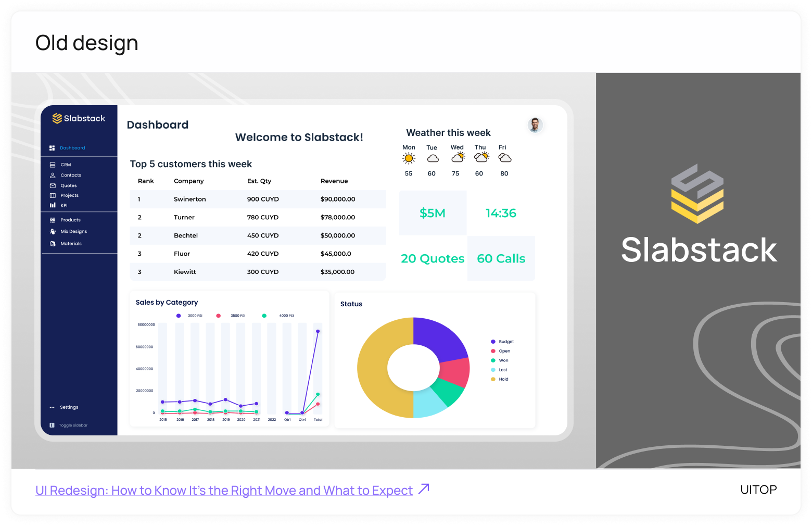Click the 3000 PSI legend dot

179,316
